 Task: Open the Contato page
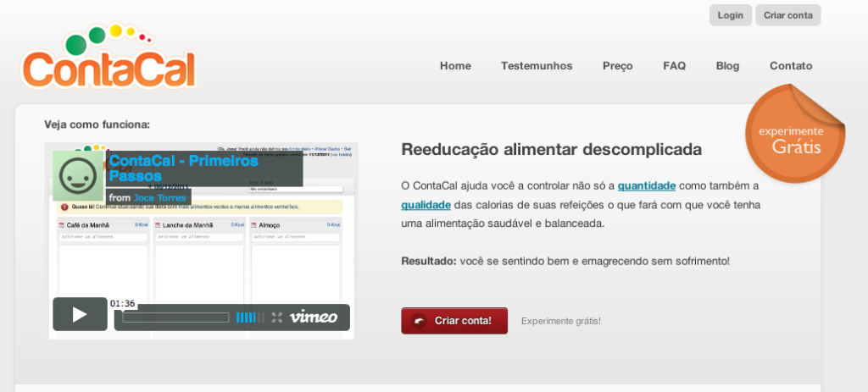[791, 66]
